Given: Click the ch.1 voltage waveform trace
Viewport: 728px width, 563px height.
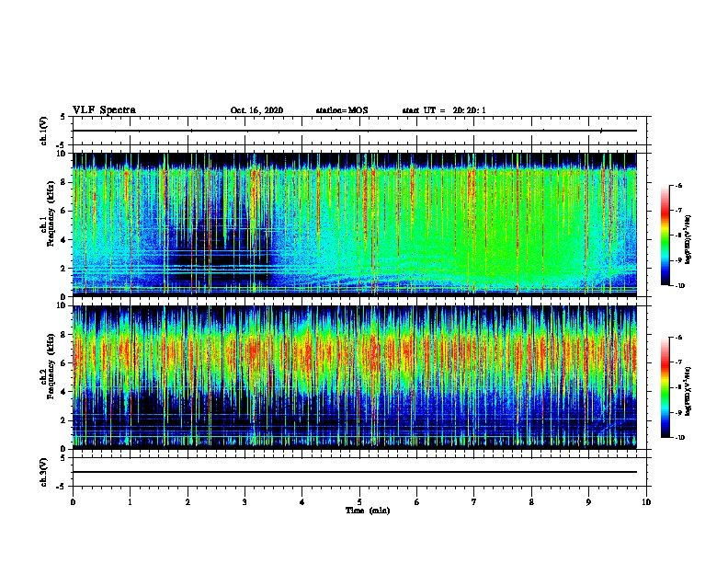Looking at the screenshot, I should [x=355, y=131].
